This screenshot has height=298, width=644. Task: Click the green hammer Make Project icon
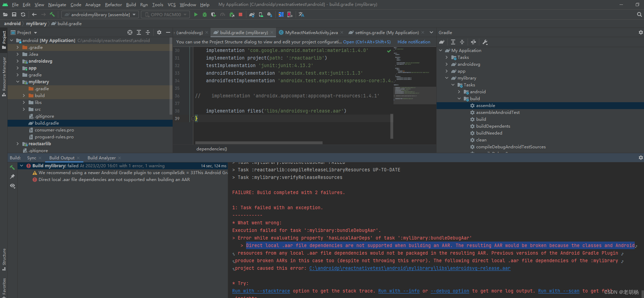point(52,14)
